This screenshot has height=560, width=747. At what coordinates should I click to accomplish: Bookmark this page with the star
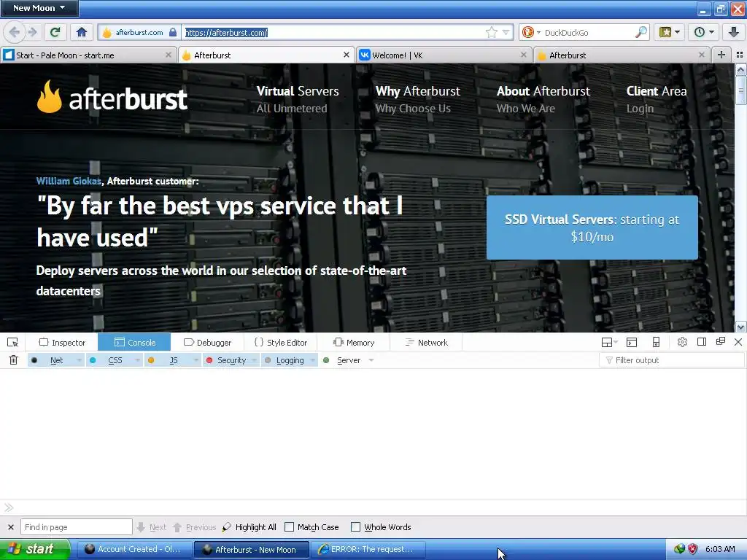pyautogui.click(x=491, y=32)
